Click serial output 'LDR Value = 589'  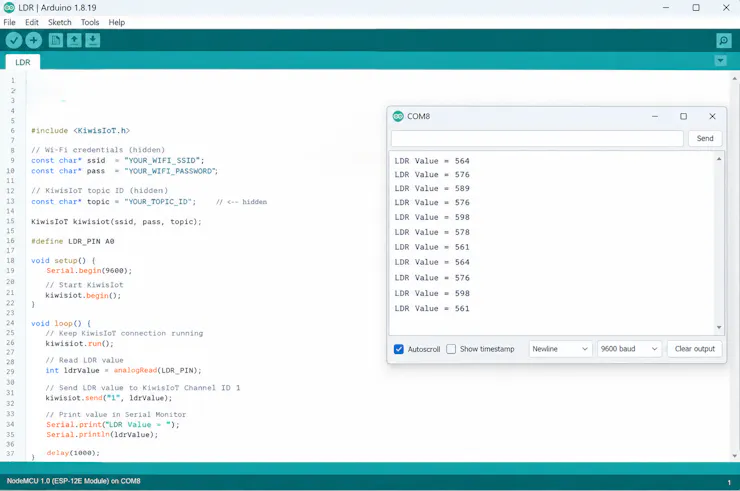click(432, 188)
